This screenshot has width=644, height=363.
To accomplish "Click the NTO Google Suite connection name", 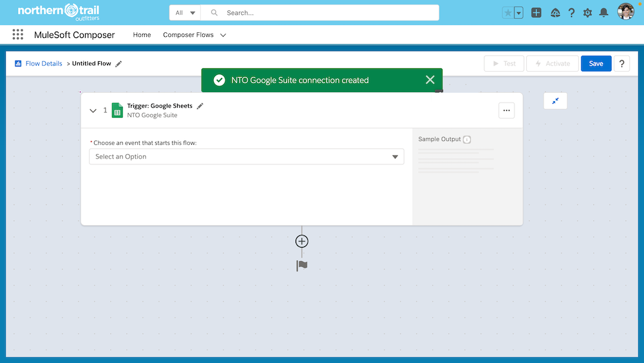I will click(x=152, y=115).
